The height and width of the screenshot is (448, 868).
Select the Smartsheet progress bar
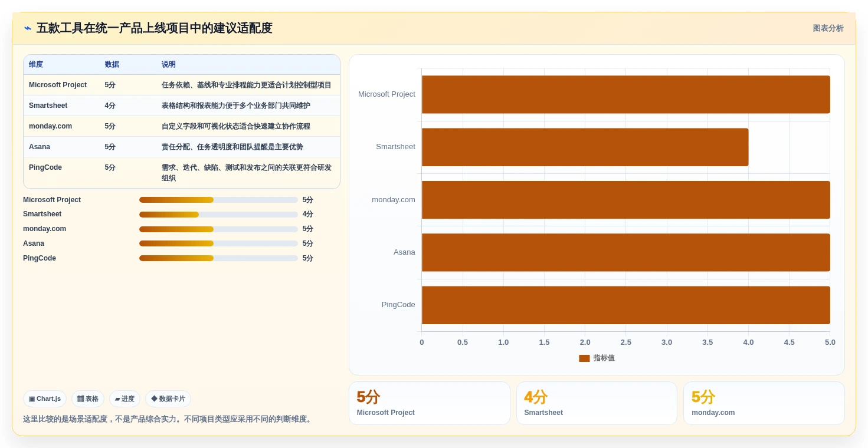(x=218, y=215)
